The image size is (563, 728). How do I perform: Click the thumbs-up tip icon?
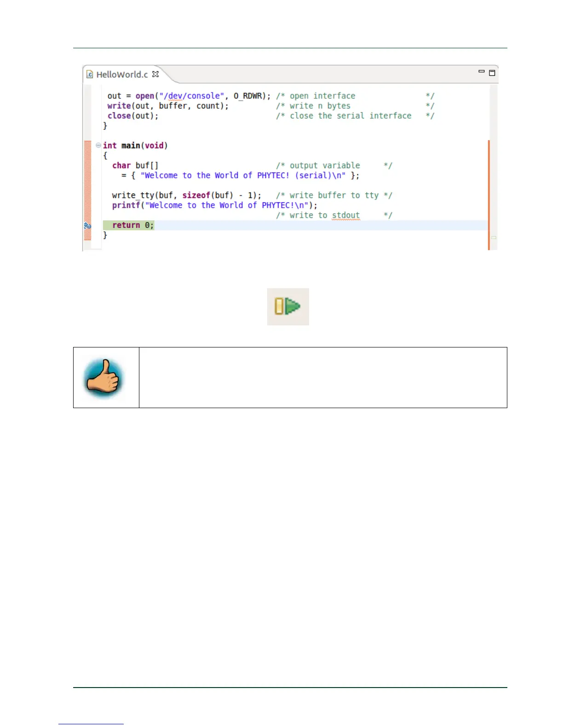pos(104,379)
